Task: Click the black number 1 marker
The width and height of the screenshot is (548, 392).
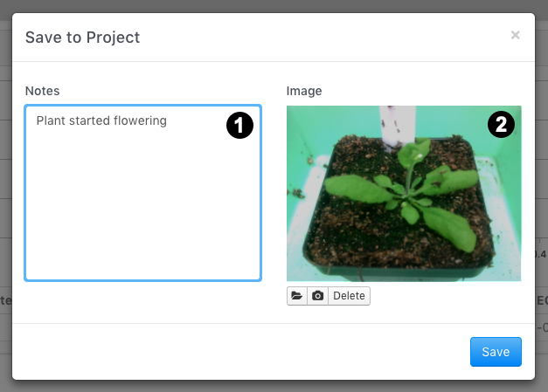Action: pyautogui.click(x=239, y=125)
